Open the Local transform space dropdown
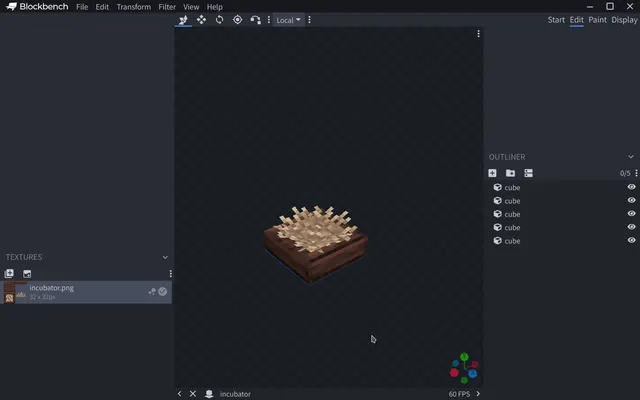This screenshot has height=400, width=640. pyautogui.click(x=288, y=20)
